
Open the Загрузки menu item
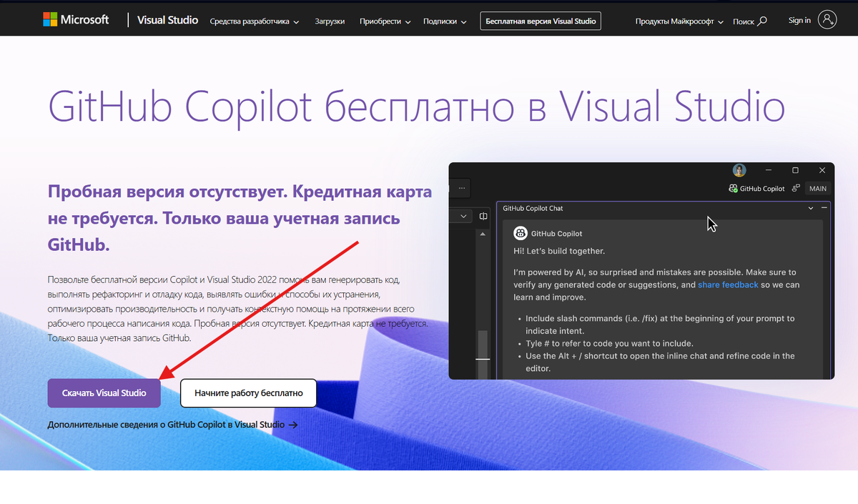tap(330, 21)
